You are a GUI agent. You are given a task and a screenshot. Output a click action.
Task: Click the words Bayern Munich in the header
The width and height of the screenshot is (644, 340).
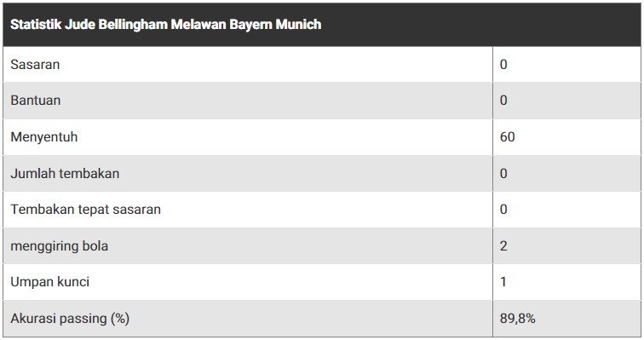[x=275, y=25]
